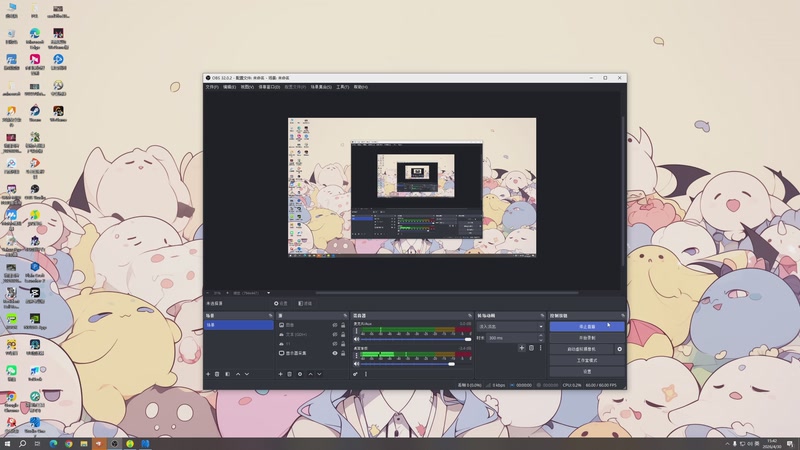Open 桌面音频 channel three-dot menu
This screenshot has height=450, width=800.
tap(356, 355)
